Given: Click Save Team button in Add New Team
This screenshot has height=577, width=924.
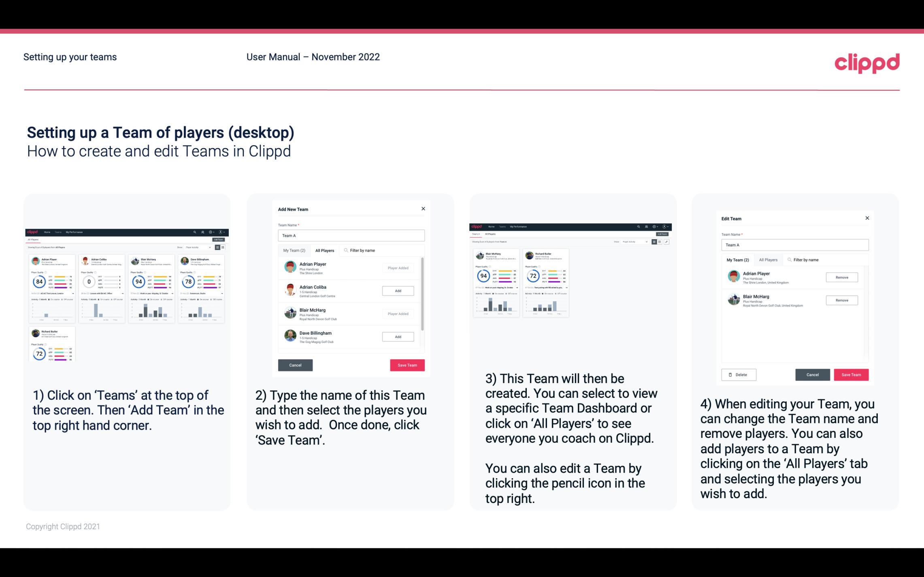Looking at the screenshot, I should tap(407, 364).
